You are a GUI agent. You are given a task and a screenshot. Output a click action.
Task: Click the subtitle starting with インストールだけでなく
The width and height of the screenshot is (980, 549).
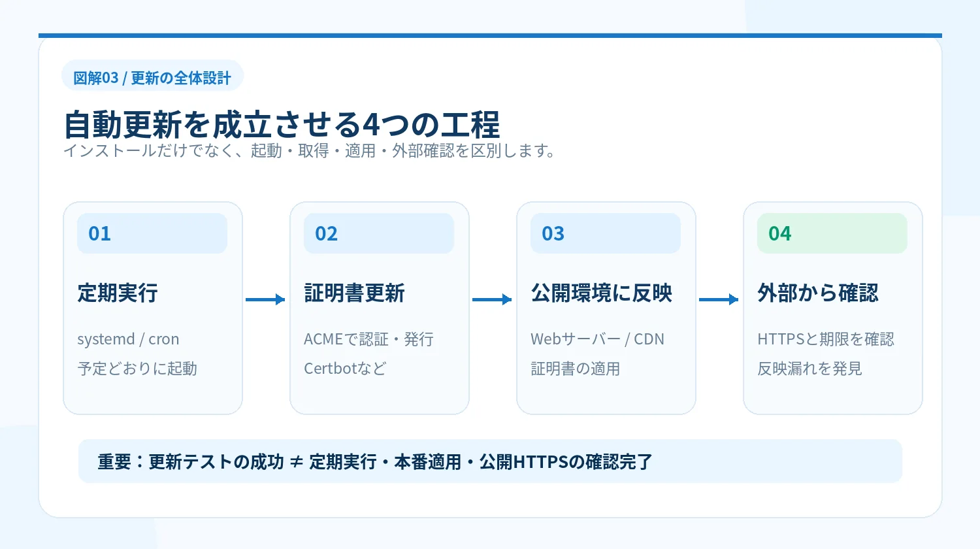click(310, 151)
